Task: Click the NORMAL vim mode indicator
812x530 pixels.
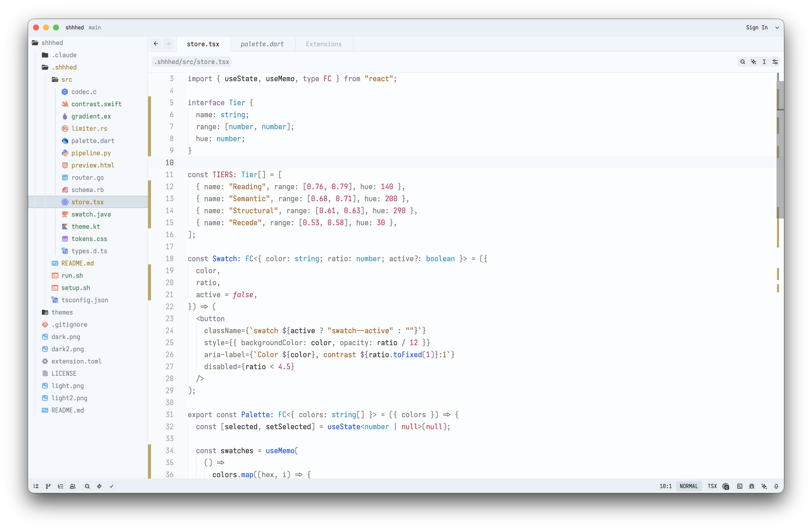Action: 688,486
